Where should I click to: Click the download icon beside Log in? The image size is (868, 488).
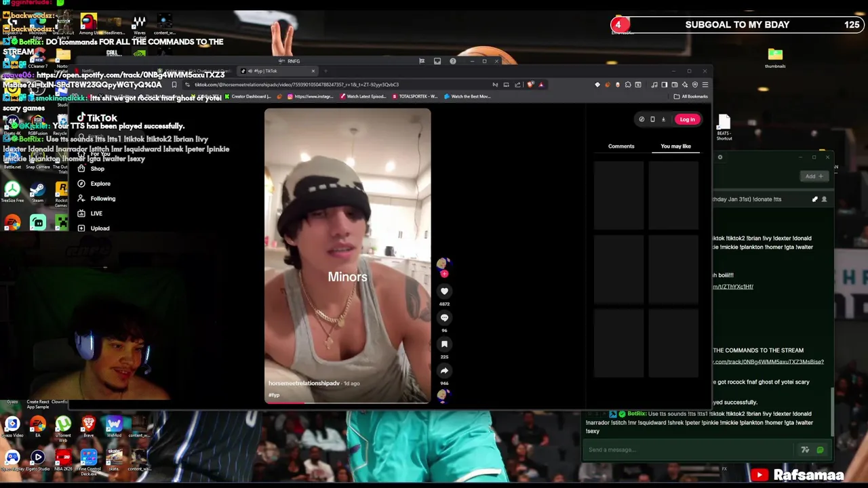pos(663,119)
